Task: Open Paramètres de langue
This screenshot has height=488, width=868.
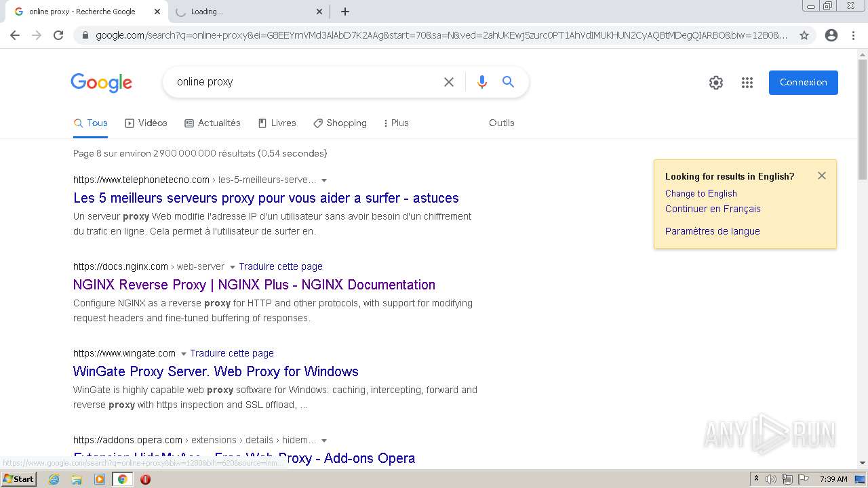Action: pyautogui.click(x=712, y=231)
